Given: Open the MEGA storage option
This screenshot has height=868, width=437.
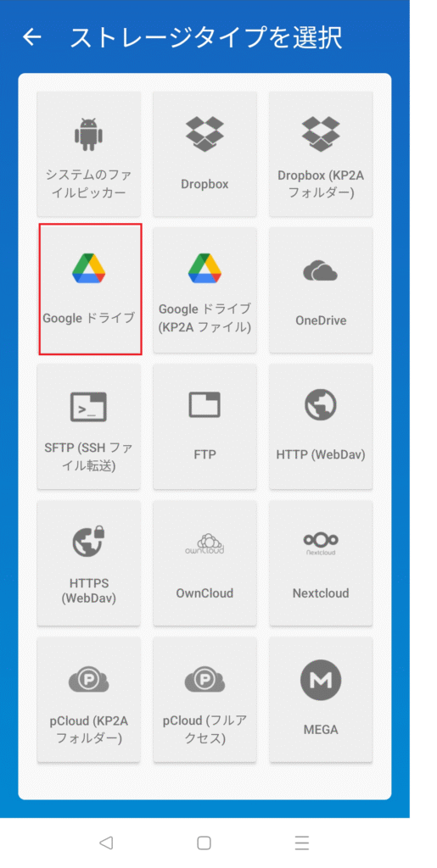Looking at the screenshot, I should 321,699.
